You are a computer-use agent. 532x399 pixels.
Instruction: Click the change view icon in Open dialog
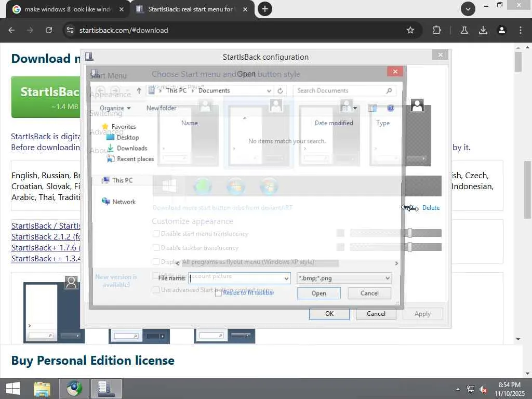(345, 108)
